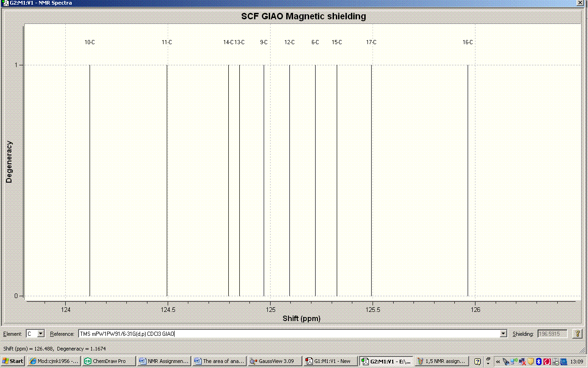Viewport: 588px width, 368px height.
Task: Select the Shielding value 196.5915 field
Action: coord(552,333)
